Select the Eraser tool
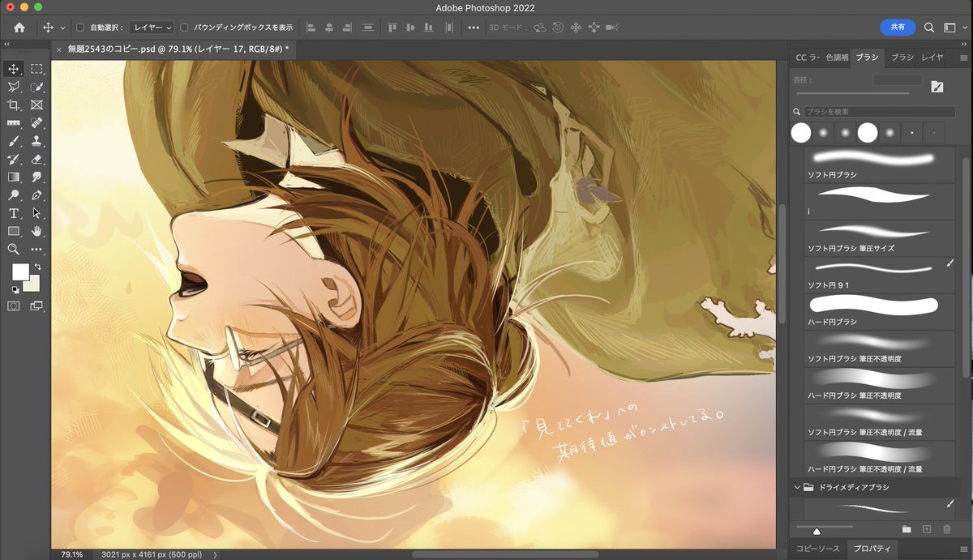 [x=36, y=160]
